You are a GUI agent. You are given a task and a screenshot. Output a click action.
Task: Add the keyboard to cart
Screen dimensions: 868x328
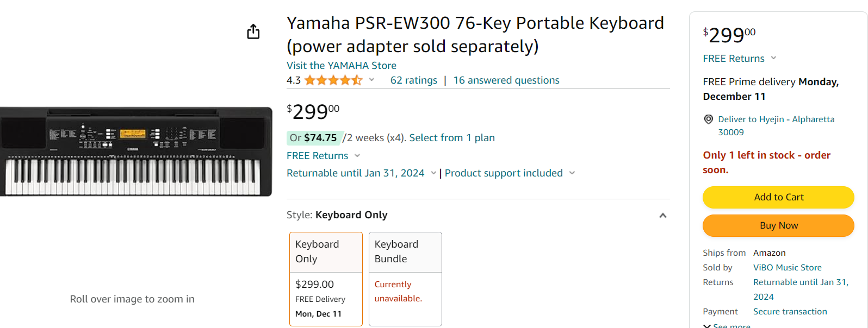click(778, 197)
